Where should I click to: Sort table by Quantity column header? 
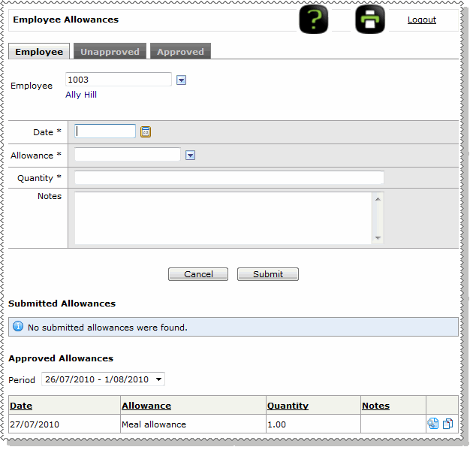point(288,406)
